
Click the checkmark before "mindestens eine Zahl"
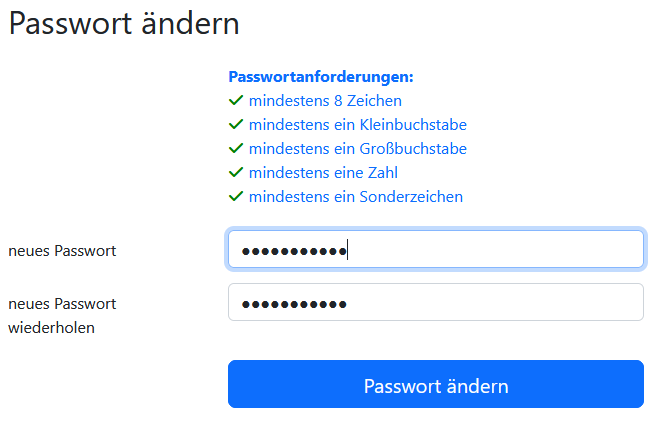tap(236, 173)
